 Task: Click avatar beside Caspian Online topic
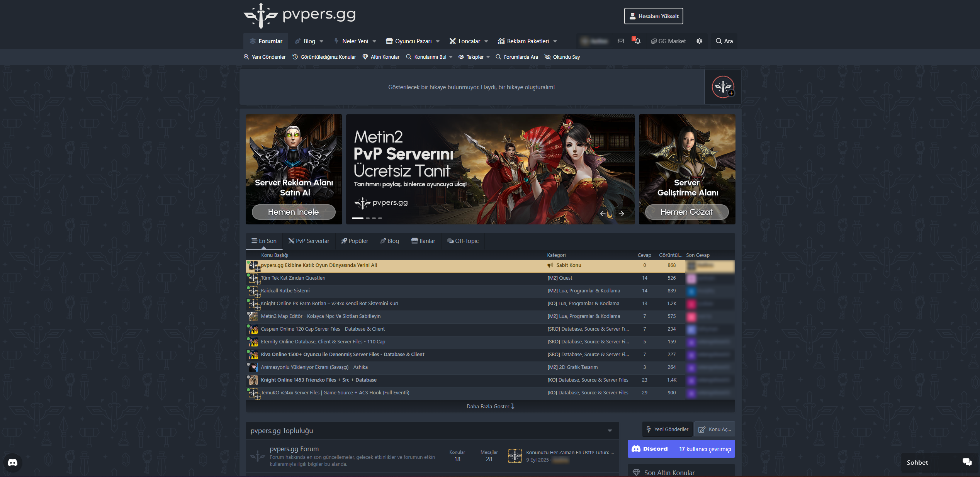tap(253, 329)
